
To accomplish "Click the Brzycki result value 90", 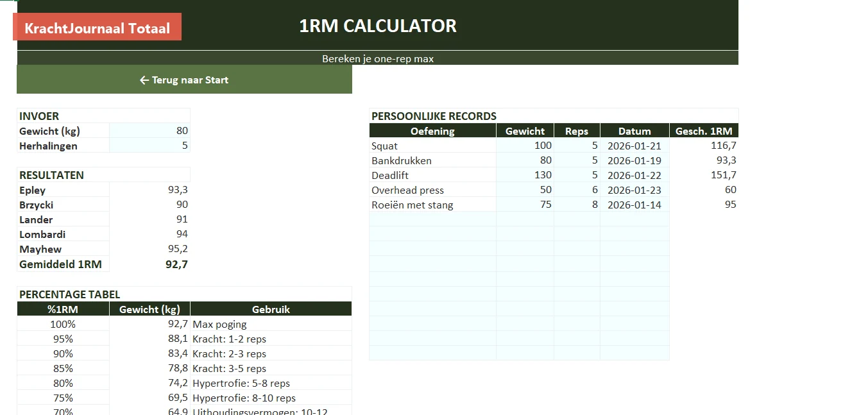I will tap(149, 205).
